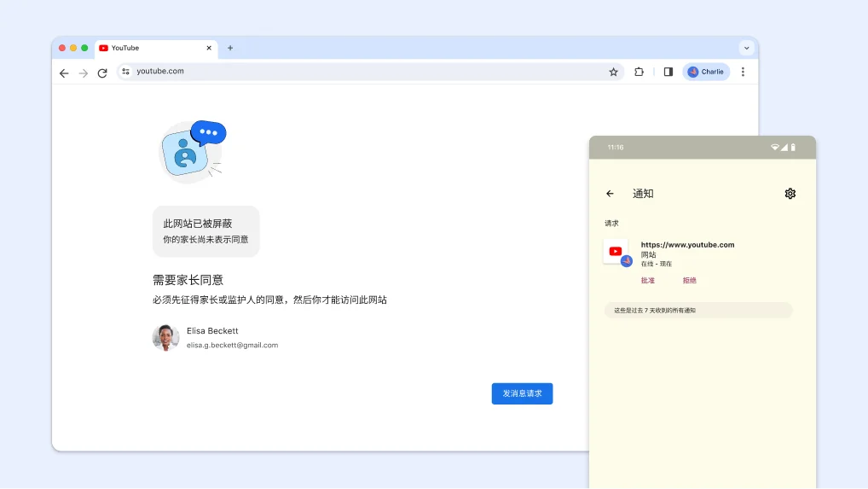Go back with the browser back arrow
Image resolution: width=868 pixels, height=489 pixels.
pyautogui.click(x=64, y=73)
